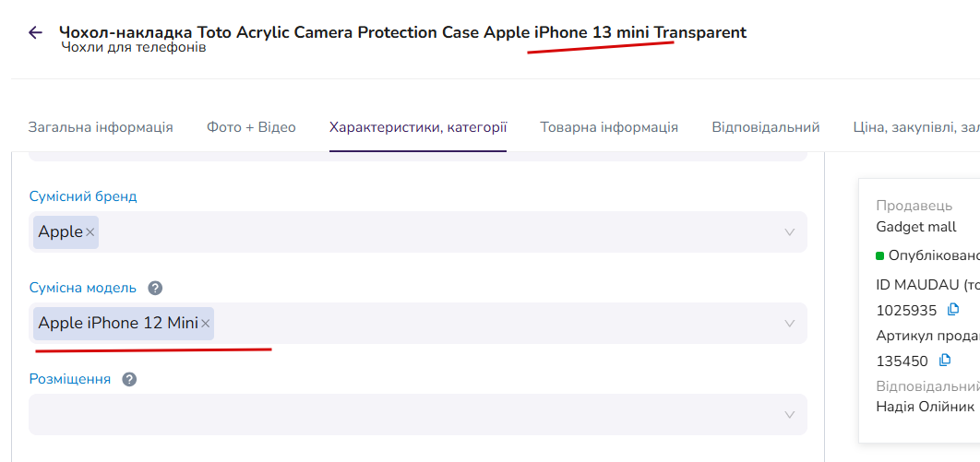Open the Фото + Відео tab
Viewport: 980px width, 462px height.
tap(251, 127)
